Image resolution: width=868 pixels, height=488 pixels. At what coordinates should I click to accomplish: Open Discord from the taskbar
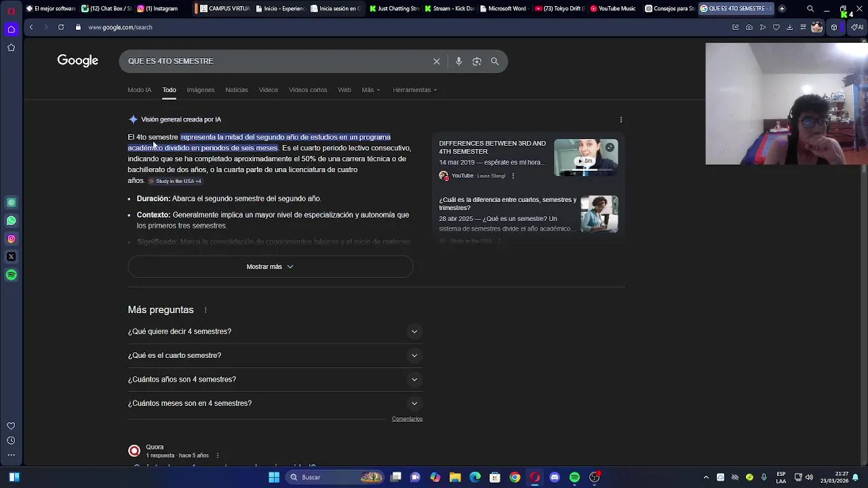click(555, 477)
